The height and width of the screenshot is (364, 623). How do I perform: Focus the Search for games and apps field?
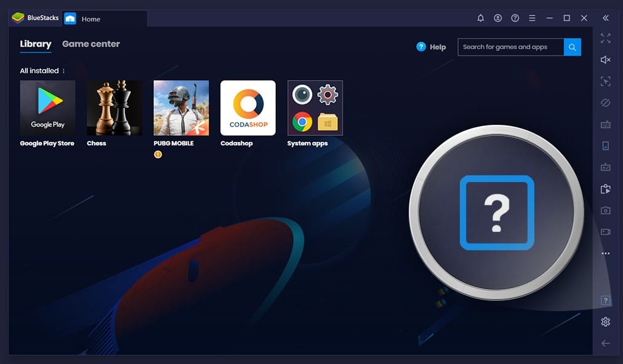[510, 47]
